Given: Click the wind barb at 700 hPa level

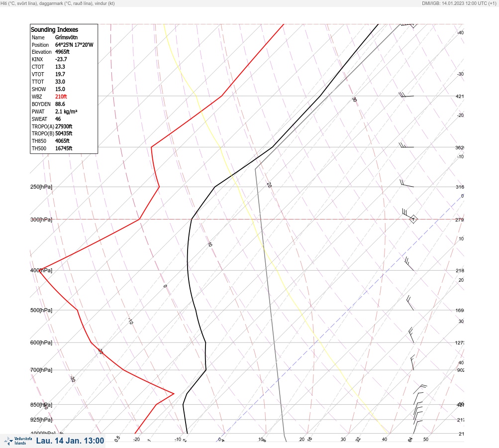Looking at the screenshot, I should [x=412, y=362].
